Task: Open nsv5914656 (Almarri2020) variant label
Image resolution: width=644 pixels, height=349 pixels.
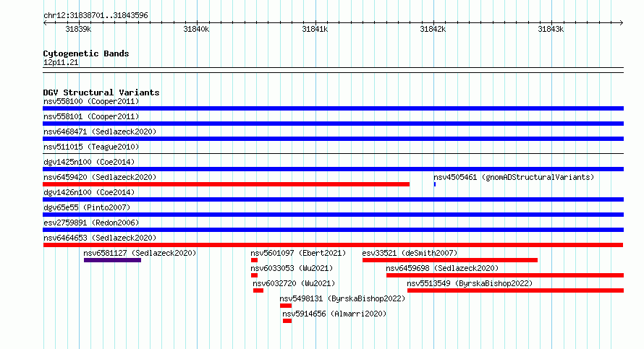Action: pyautogui.click(x=334, y=314)
